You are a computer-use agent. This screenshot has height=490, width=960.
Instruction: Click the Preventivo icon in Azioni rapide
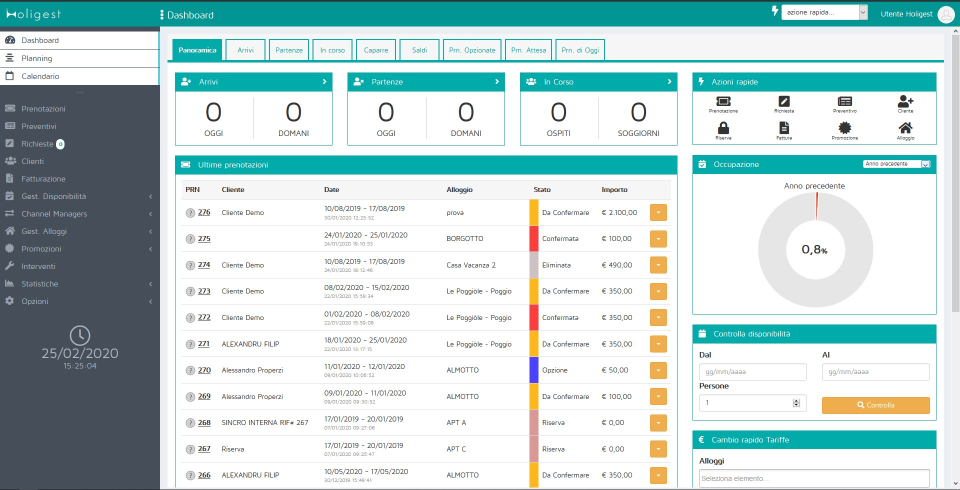tap(845, 102)
